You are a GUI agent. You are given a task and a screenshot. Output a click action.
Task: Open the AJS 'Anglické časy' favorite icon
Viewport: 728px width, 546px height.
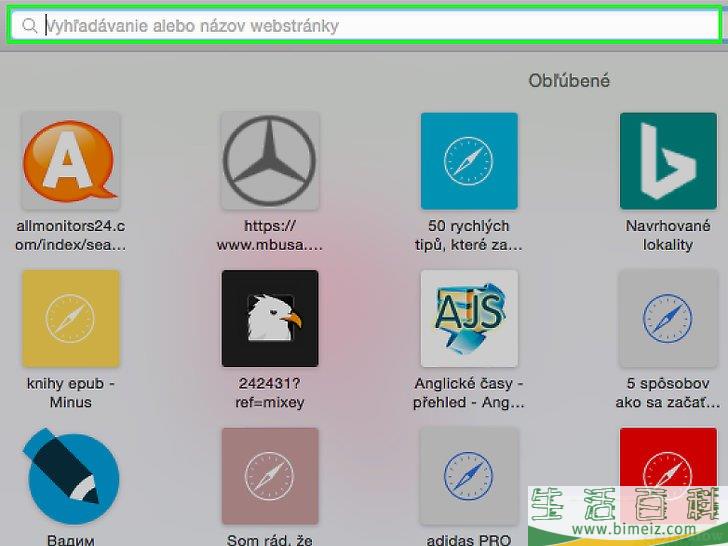[469, 318]
